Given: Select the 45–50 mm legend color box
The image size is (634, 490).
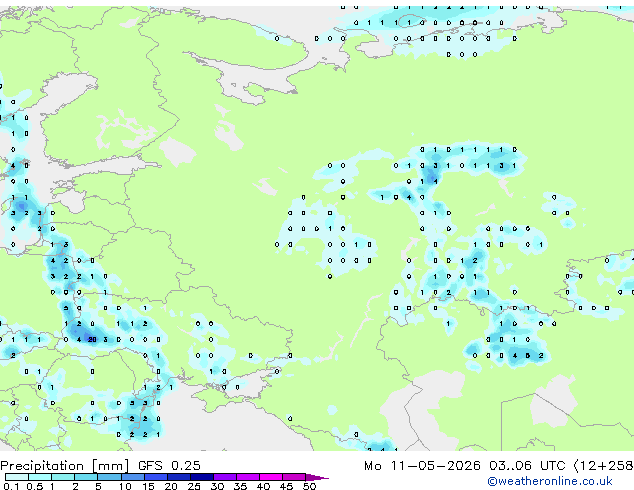Looking at the screenshot, I should (x=294, y=477).
